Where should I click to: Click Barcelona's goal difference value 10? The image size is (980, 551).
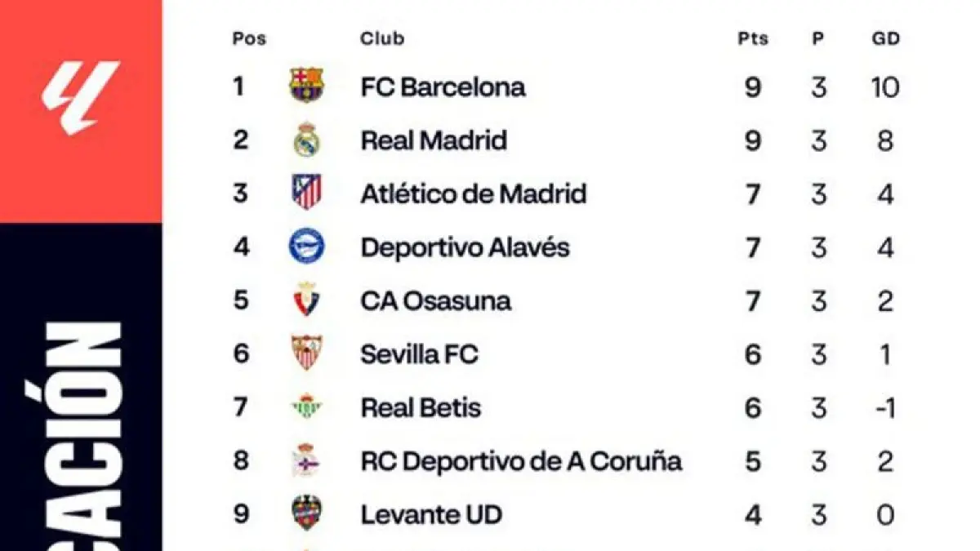[x=885, y=87]
